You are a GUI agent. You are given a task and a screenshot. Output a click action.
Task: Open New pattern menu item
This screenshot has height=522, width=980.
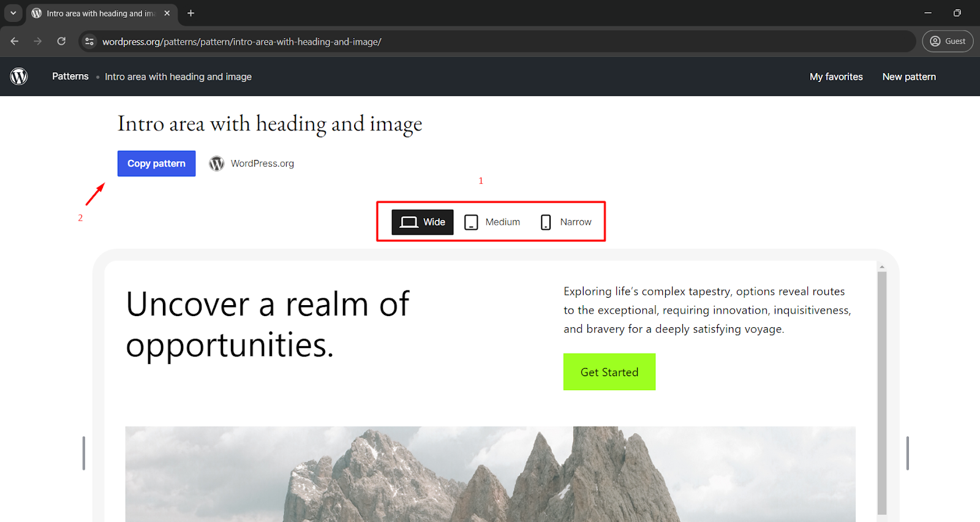coord(908,77)
